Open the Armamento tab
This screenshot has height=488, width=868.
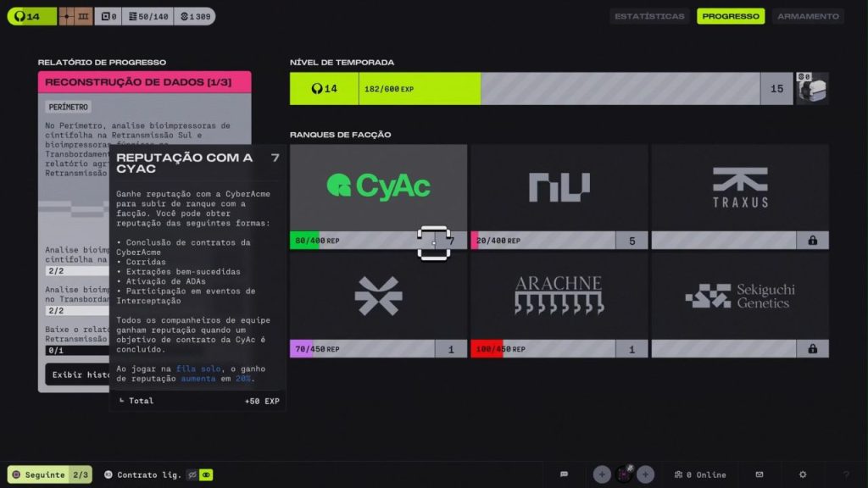tap(808, 16)
